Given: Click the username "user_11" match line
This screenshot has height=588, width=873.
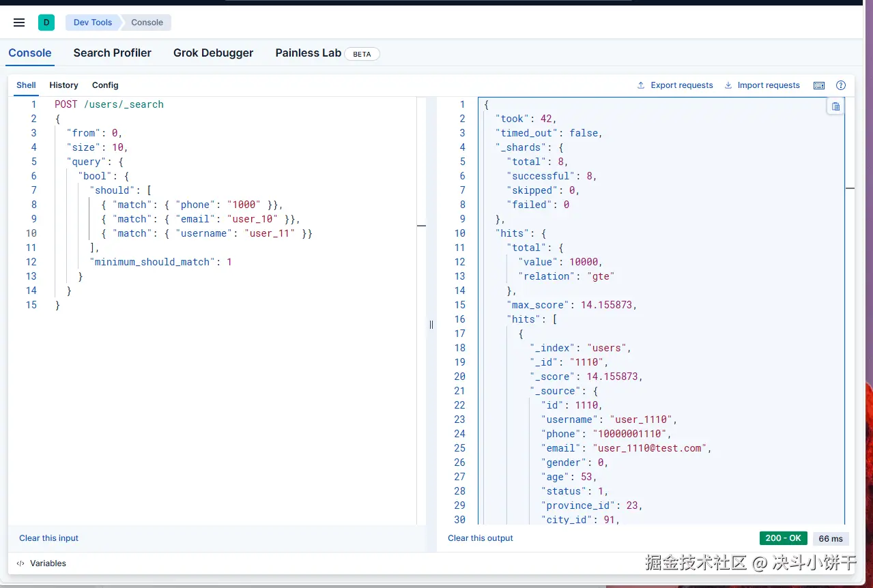Looking at the screenshot, I should 206,233.
